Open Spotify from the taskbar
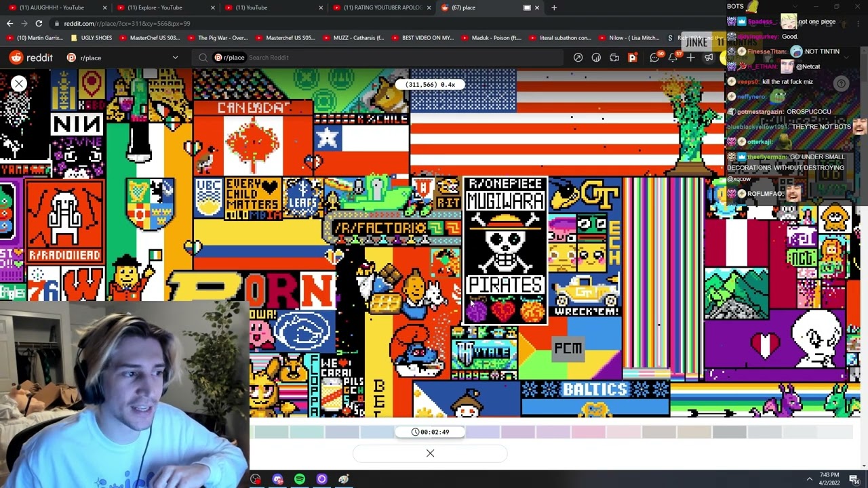 pyautogui.click(x=300, y=479)
